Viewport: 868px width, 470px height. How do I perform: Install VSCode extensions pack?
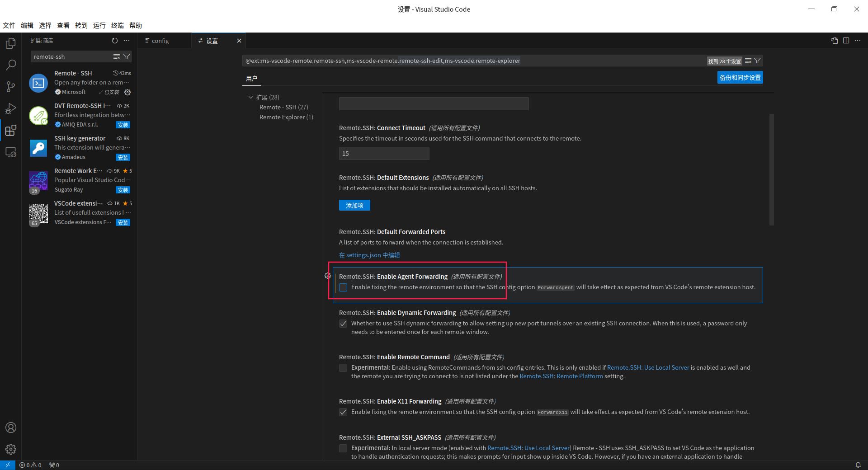123,222
